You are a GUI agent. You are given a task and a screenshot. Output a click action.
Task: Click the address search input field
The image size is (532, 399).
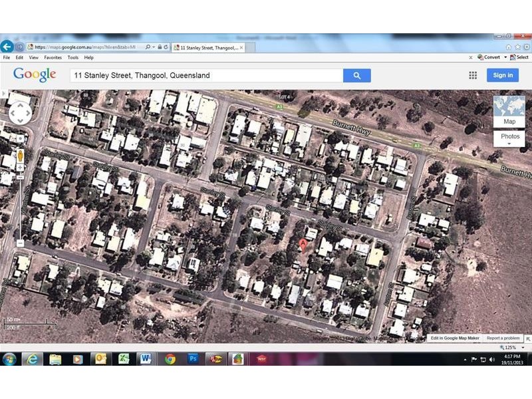click(x=199, y=75)
